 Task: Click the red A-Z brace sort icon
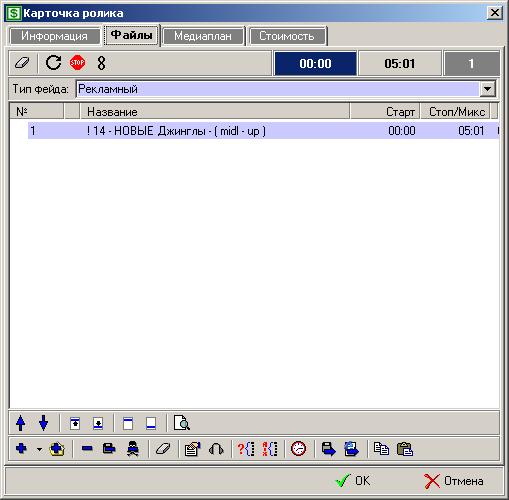coord(270,449)
